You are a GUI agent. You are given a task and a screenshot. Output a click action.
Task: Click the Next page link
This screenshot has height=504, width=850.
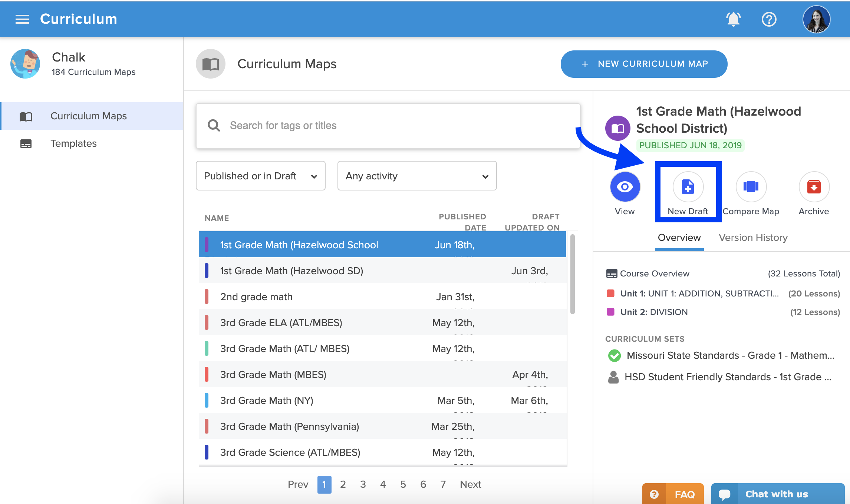pos(470,484)
